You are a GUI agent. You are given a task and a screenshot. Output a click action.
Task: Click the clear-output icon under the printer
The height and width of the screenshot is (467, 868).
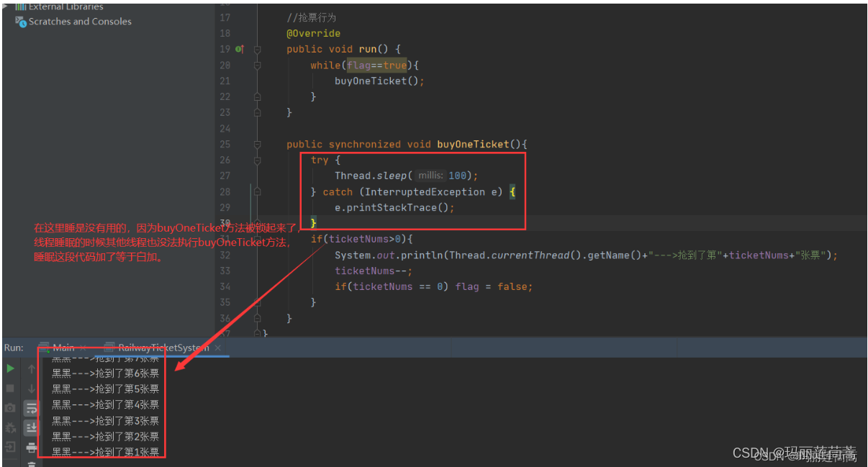pos(31,464)
